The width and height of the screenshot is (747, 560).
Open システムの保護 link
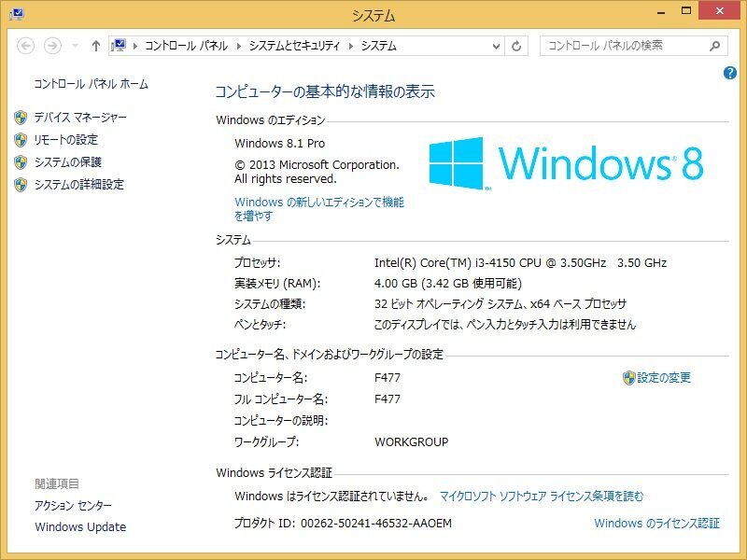[x=68, y=161]
